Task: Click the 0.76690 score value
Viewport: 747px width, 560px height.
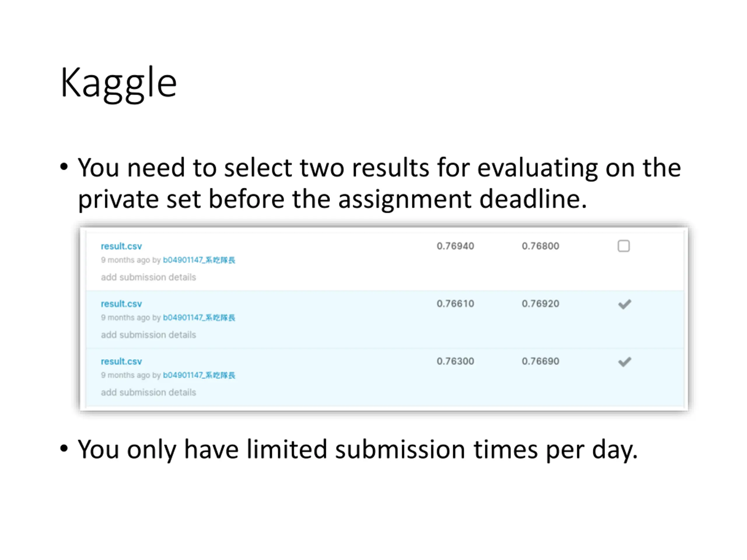Action: pos(540,361)
